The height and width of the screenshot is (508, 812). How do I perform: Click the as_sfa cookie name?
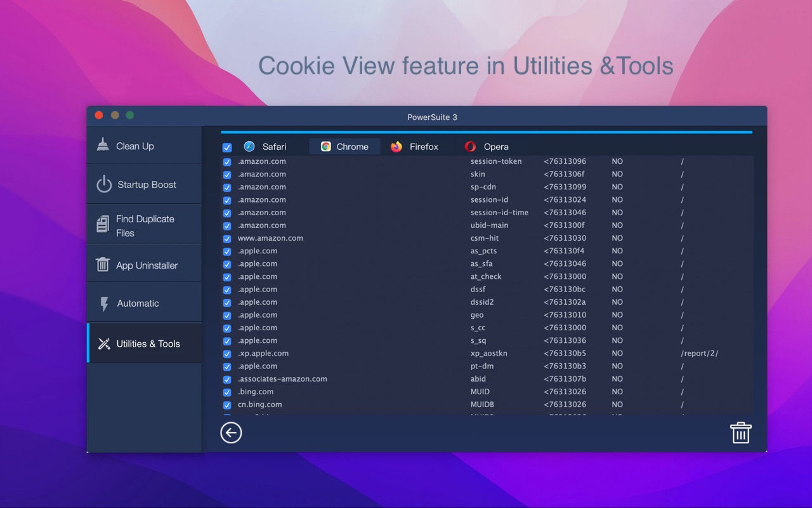tap(481, 264)
